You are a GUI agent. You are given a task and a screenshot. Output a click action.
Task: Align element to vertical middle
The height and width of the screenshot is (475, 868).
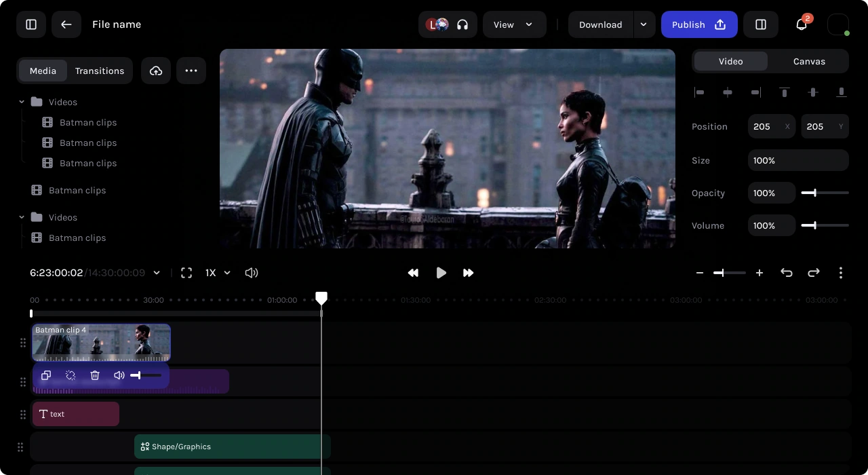click(x=813, y=92)
